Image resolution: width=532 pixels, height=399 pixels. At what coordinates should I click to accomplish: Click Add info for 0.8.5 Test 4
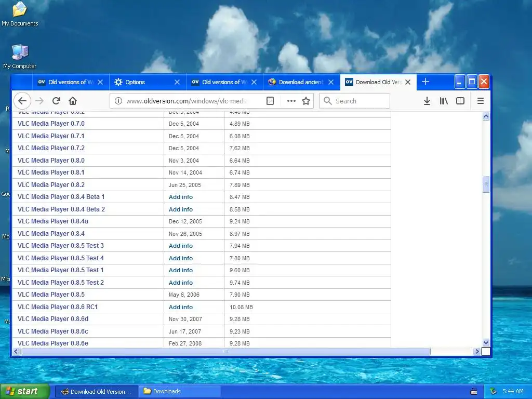click(180, 258)
